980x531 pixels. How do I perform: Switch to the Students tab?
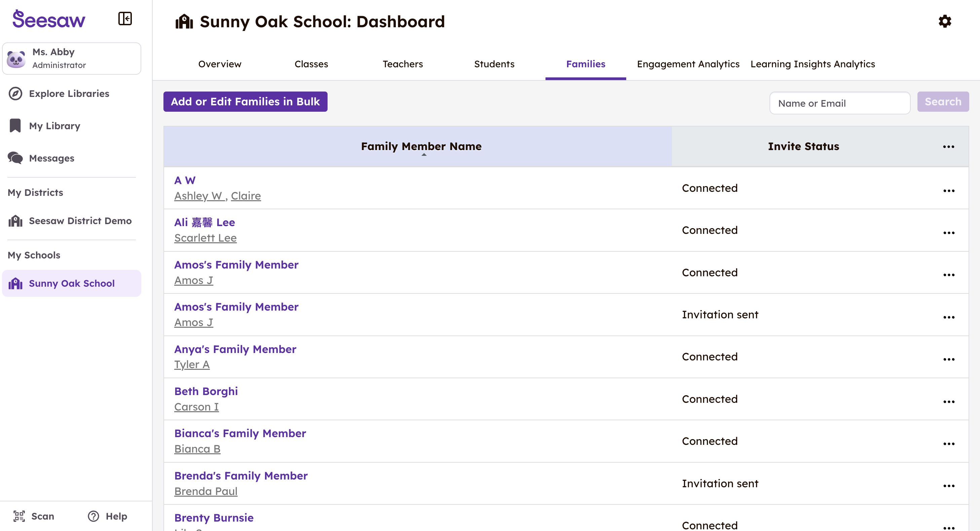[x=494, y=64]
